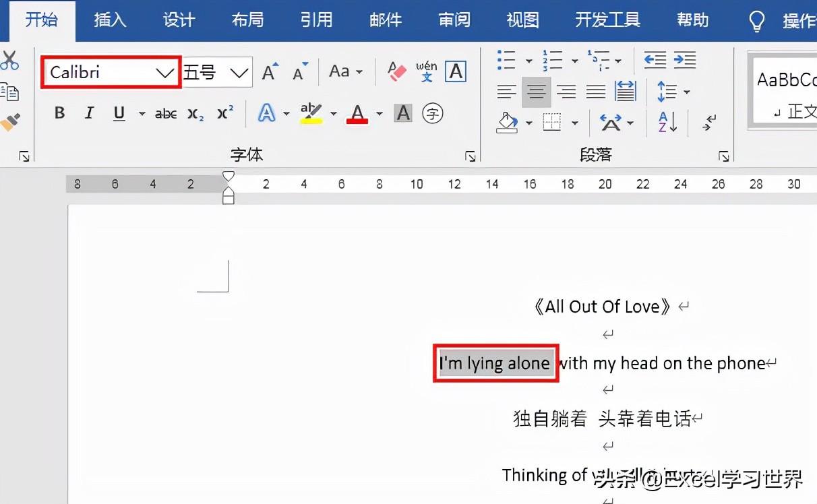
Task: Click the character border A icon
Action: pyautogui.click(x=456, y=71)
